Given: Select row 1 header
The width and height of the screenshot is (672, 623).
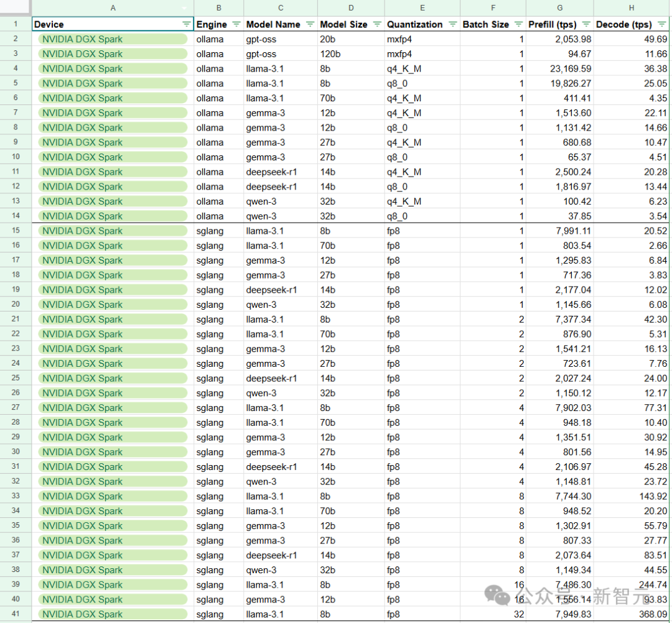Looking at the screenshot, I should (x=16, y=24).
